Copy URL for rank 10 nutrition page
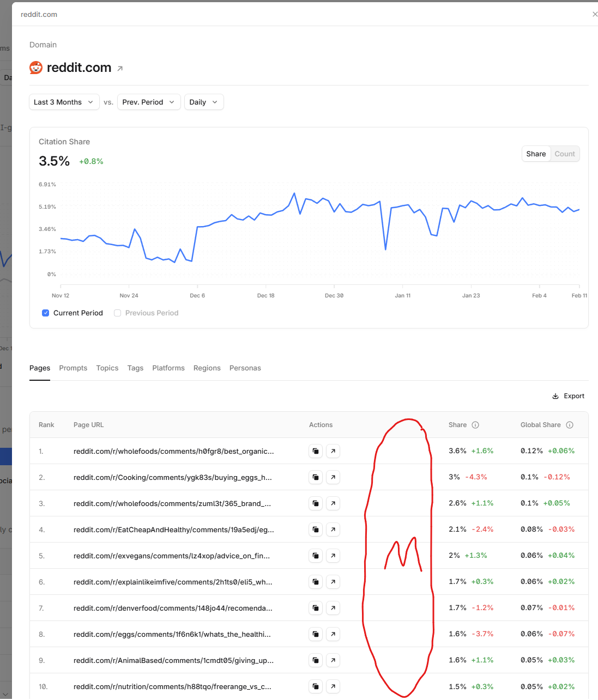The width and height of the screenshot is (598, 700). [x=316, y=686]
